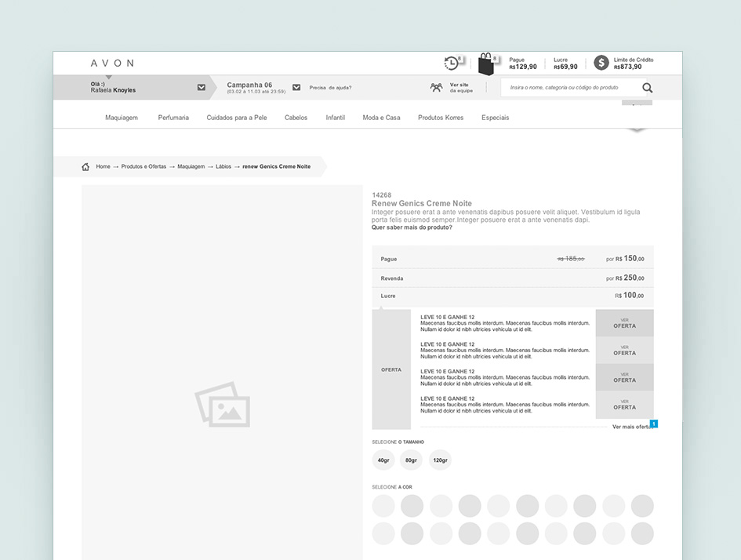Viewport: 741px width, 560px height.
Task: Open the Infantil menu
Action: pyautogui.click(x=335, y=118)
